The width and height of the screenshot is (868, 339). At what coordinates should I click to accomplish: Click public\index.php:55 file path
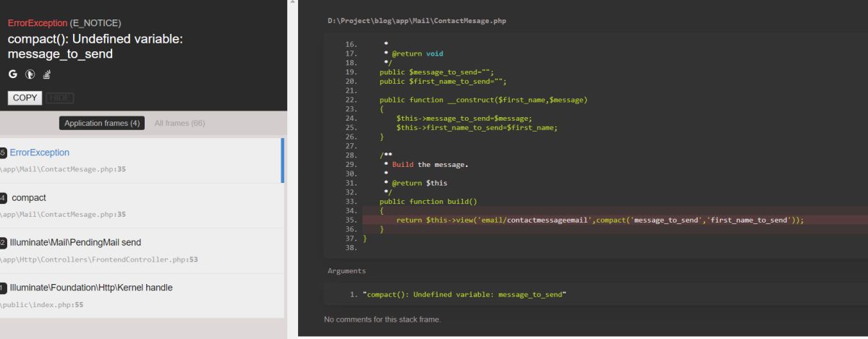(42, 305)
